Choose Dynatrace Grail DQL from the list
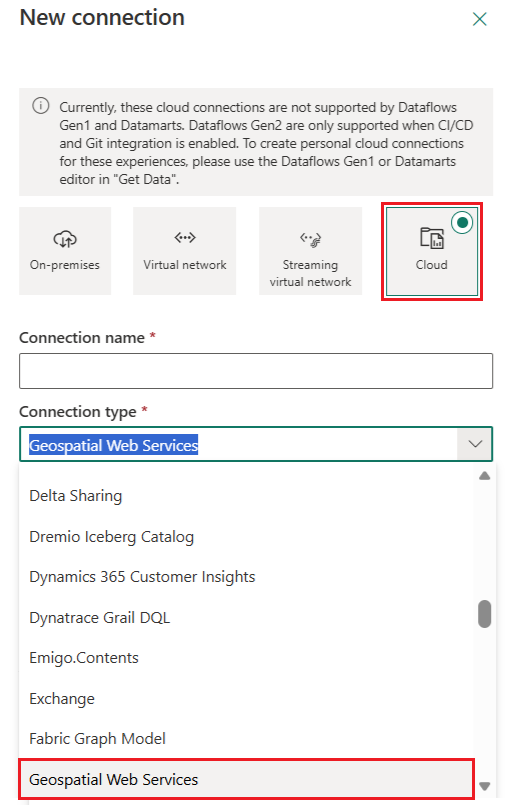The image size is (505, 805). point(246,618)
